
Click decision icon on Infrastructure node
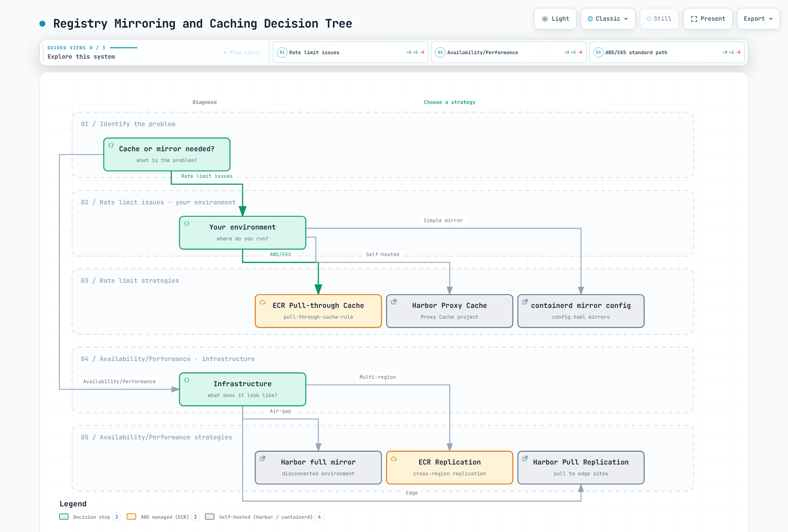pos(187,380)
